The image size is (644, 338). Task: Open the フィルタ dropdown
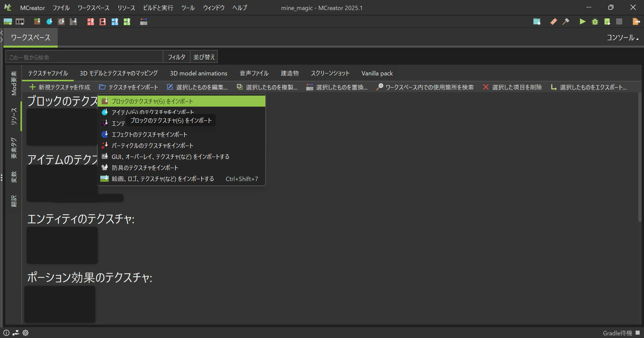click(x=176, y=57)
